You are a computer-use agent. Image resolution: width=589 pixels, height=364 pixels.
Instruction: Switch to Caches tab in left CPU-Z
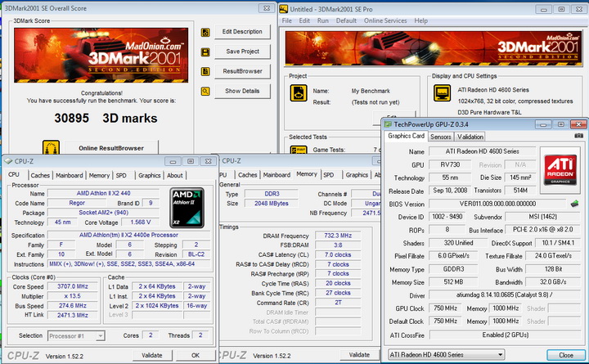point(40,175)
